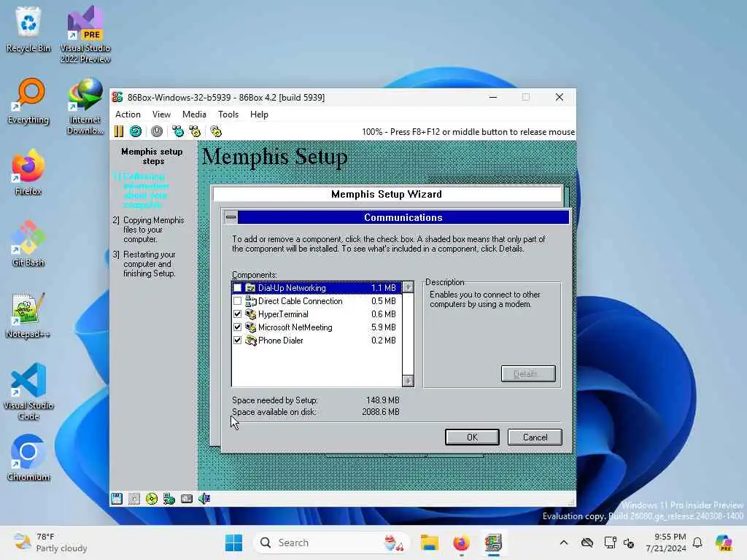Click Cancel in Communications dialog
747x560 pixels.
point(535,437)
